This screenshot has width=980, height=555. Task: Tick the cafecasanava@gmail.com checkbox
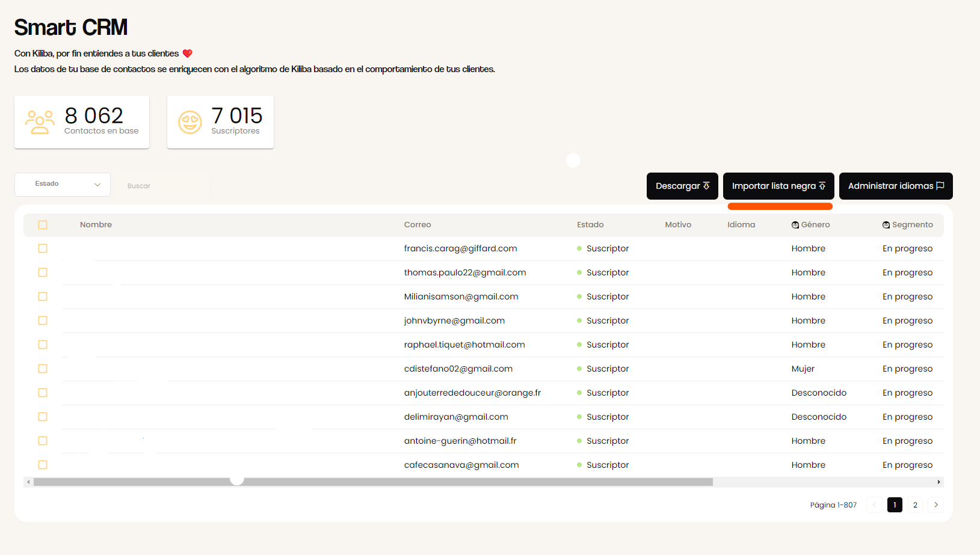click(43, 465)
